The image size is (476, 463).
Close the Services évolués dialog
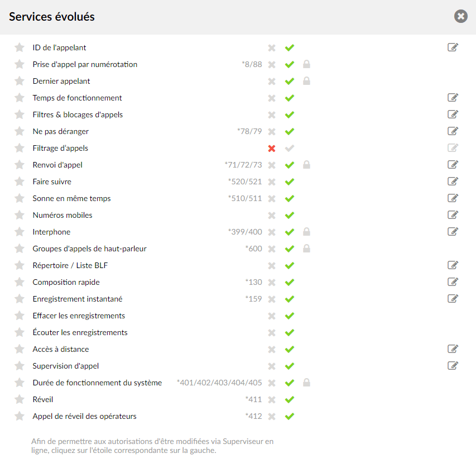tap(461, 16)
